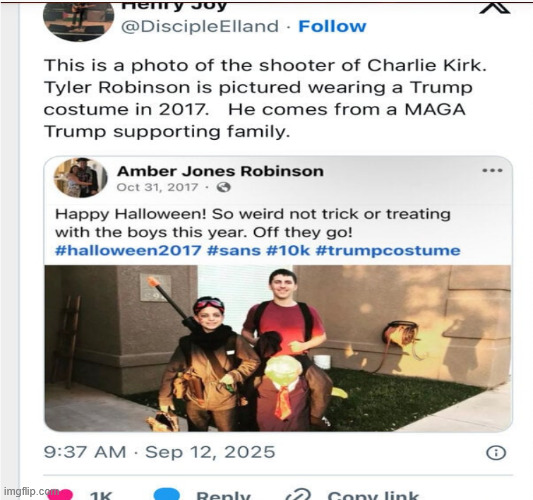Image resolution: width=533 pixels, height=500 pixels.
Task: Open Amber Jones Robinson's profile picture
Action: (x=81, y=177)
